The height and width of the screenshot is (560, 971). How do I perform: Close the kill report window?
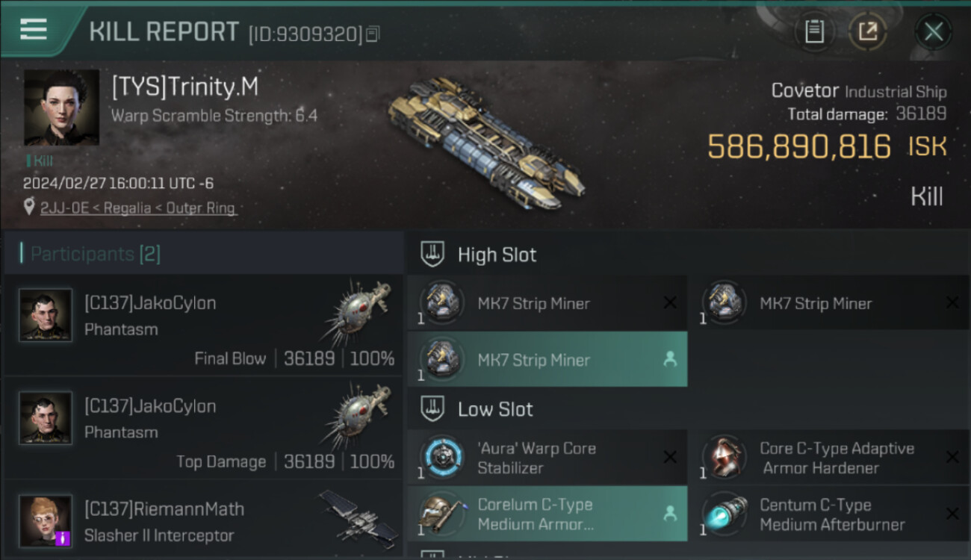(933, 31)
